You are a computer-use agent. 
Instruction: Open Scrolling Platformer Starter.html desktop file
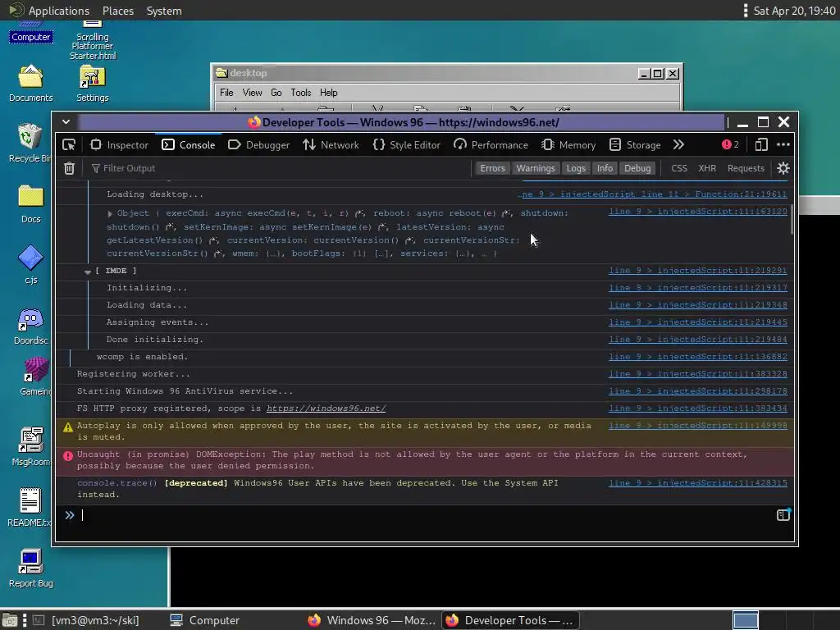[92, 41]
